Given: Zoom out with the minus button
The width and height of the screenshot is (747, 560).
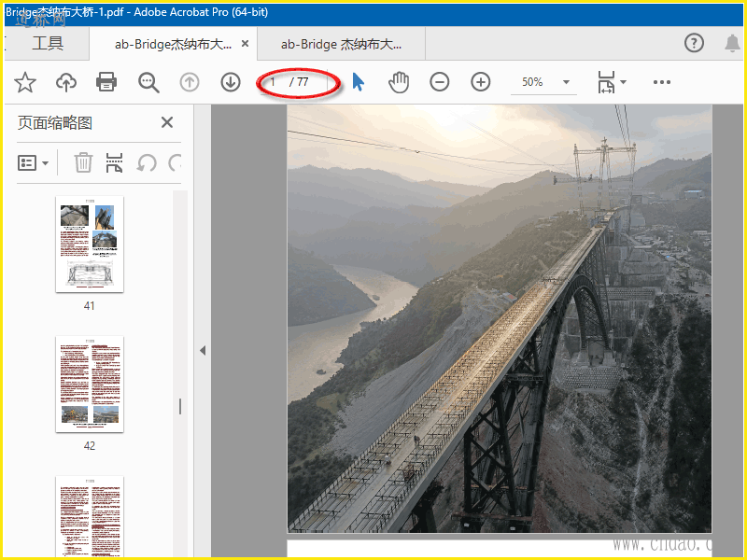Looking at the screenshot, I should coord(439,82).
